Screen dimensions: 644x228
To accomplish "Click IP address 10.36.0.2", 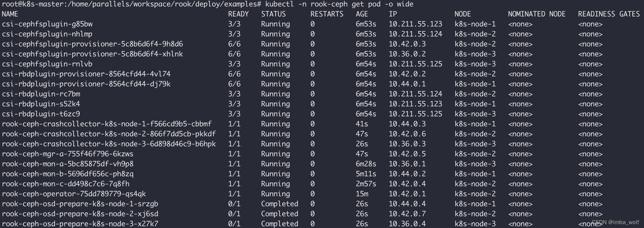I will pos(407,54).
